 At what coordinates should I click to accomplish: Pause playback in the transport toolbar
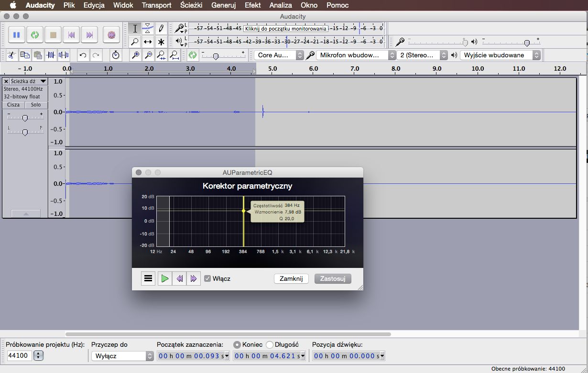point(17,35)
